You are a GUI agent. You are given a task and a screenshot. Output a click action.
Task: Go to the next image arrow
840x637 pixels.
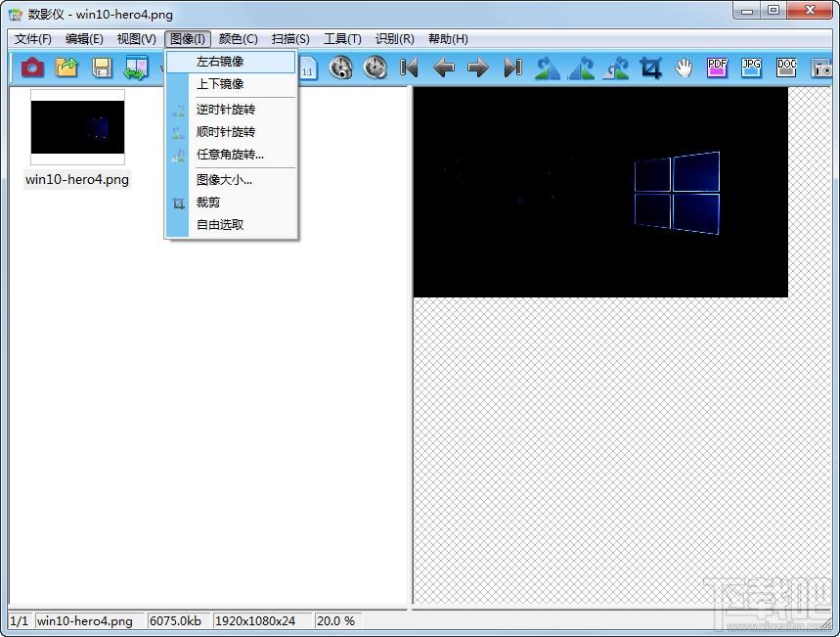click(x=478, y=68)
